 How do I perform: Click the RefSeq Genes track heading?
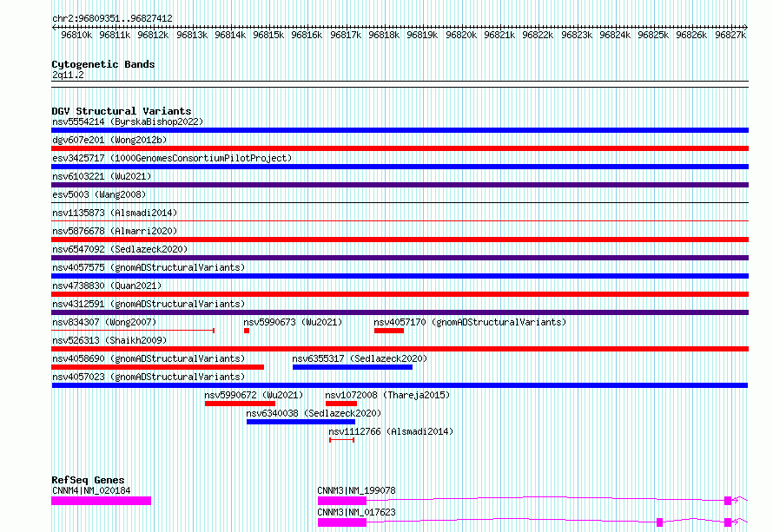[88, 480]
